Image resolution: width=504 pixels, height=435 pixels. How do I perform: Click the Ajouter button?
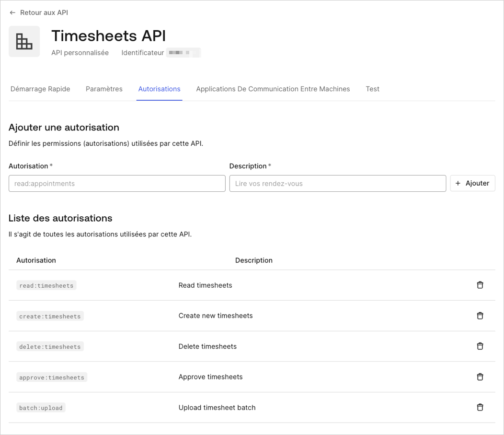(472, 183)
